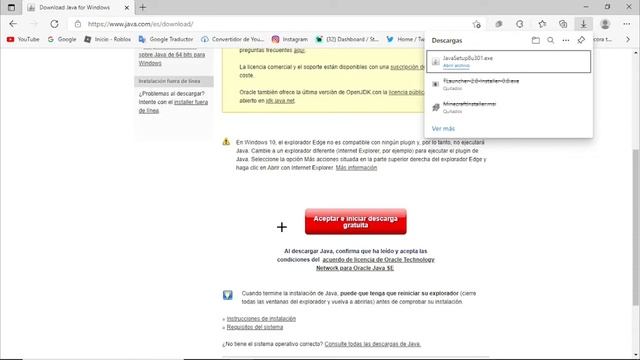Click Abrir archivo under JavaSetup8u301.exe
This screenshot has height=360, width=640.
[x=456, y=66]
